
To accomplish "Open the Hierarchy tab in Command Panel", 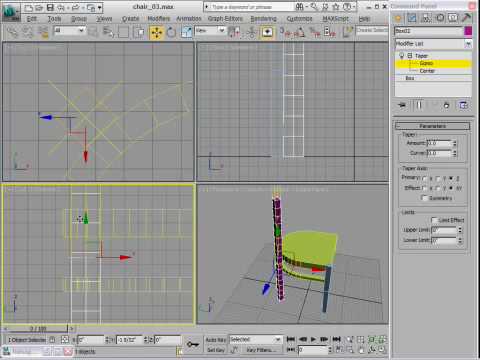I will pos(426,18).
